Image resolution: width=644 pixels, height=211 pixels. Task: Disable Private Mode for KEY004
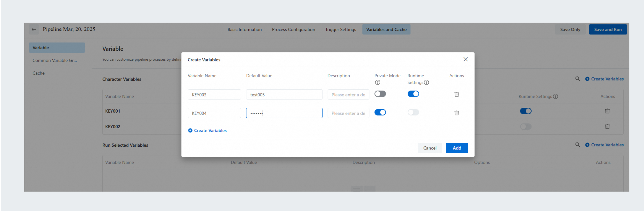380,113
